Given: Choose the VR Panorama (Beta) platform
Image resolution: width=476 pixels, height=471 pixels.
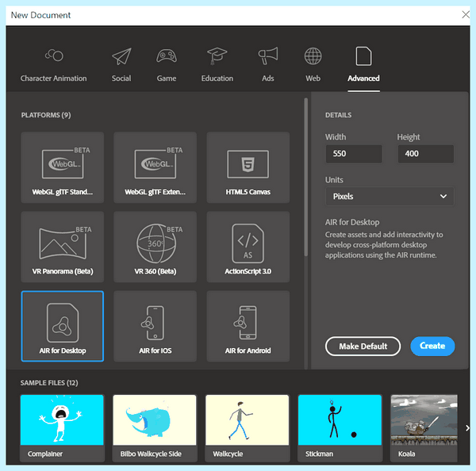Looking at the screenshot, I should pos(63,247).
